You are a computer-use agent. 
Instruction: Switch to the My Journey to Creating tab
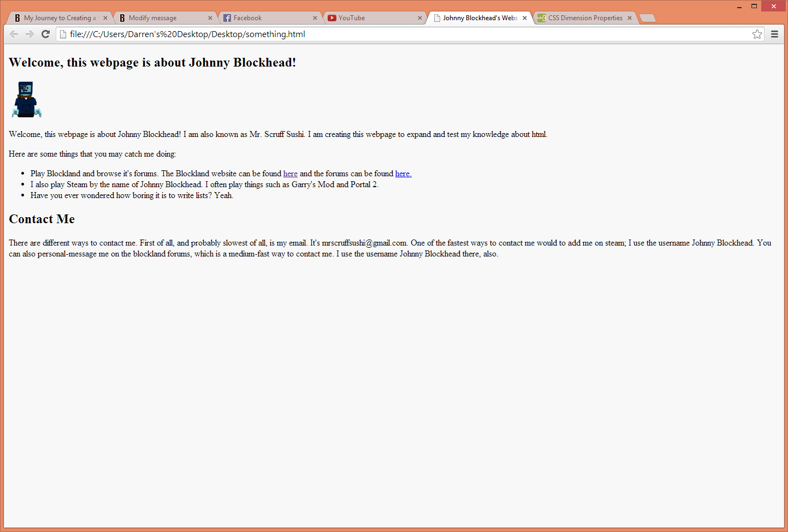(x=59, y=18)
